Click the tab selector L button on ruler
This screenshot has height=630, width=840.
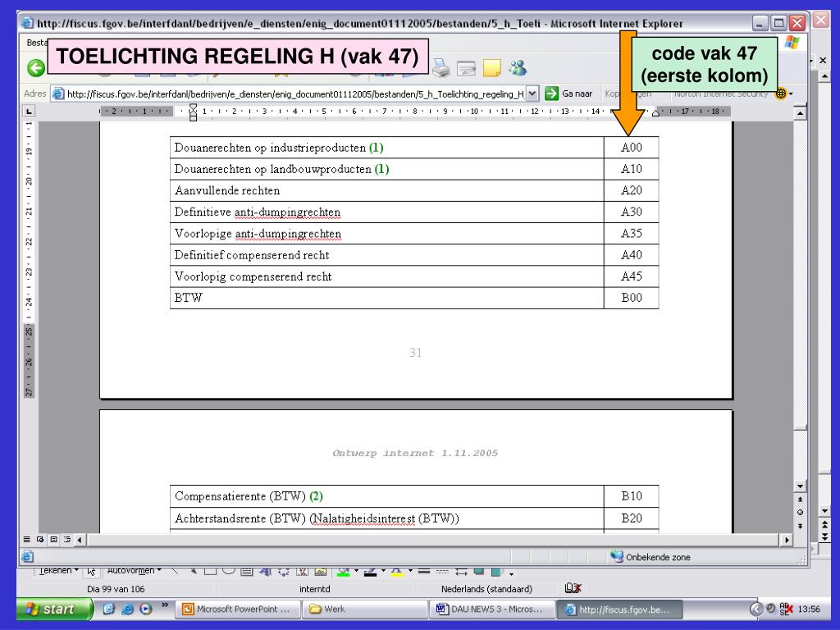click(x=29, y=111)
